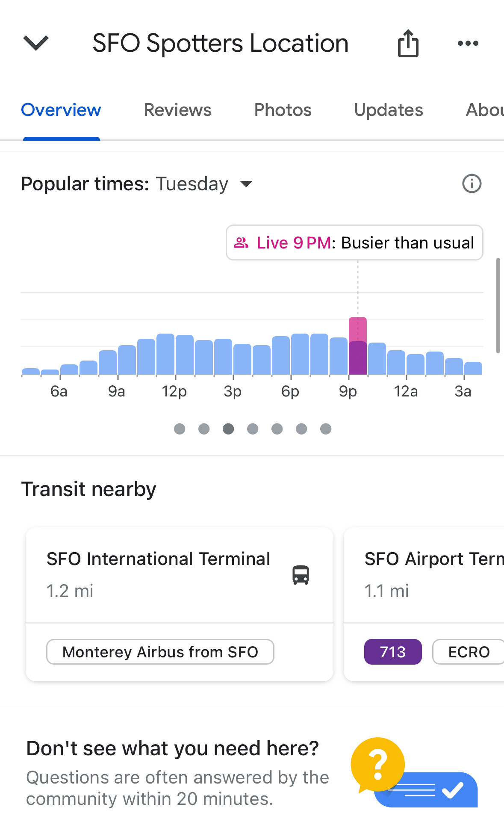
Task: Switch to the Reviews tab
Action: tap(177, 110)
